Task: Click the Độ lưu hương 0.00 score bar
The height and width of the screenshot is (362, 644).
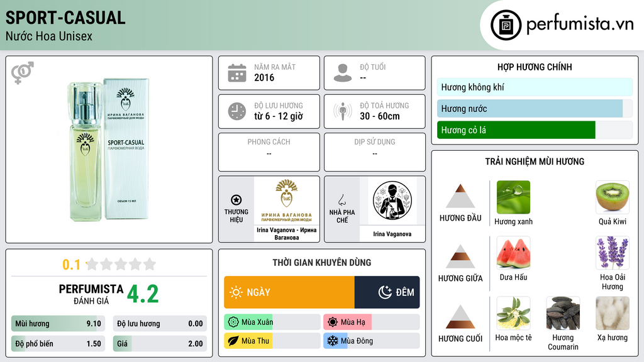Action: (x=160, y=324)
